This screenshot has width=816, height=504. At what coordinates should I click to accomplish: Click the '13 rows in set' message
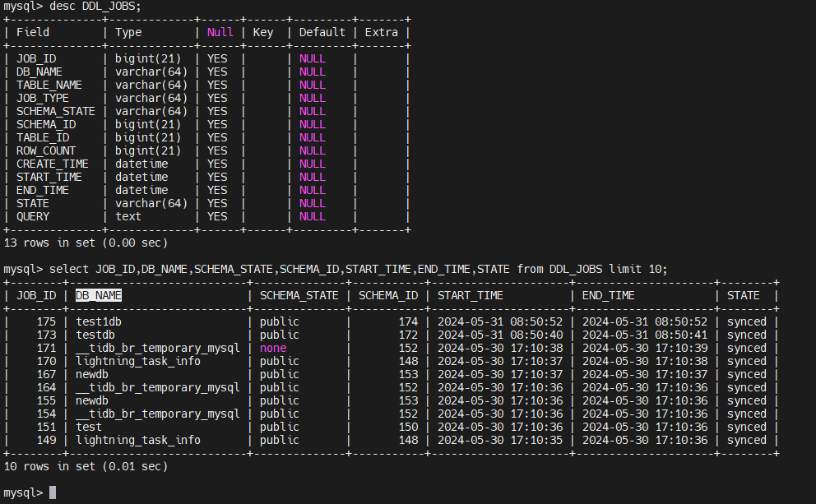pyautogui.click(x=86, y=243)
